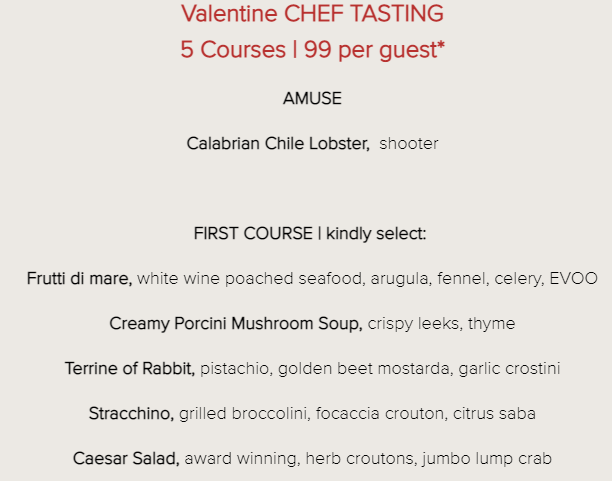The width and height of the screenshot is (612, 481).
Task: Click the grilled broccolini description
Action: 245,413
